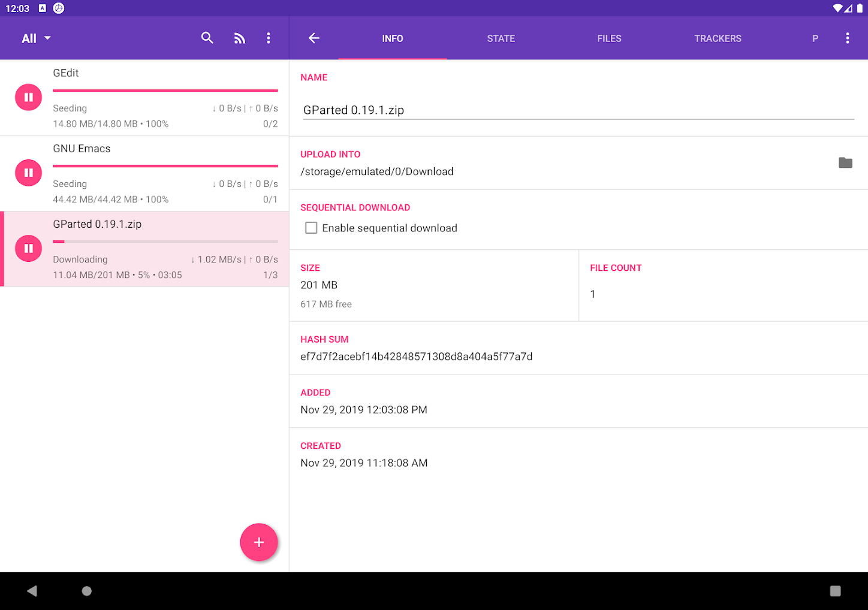Click the Created date Nov 29, 2019 11:18:08 AM
The width and height of the screenshot is (868, 610).
(364, 463)
